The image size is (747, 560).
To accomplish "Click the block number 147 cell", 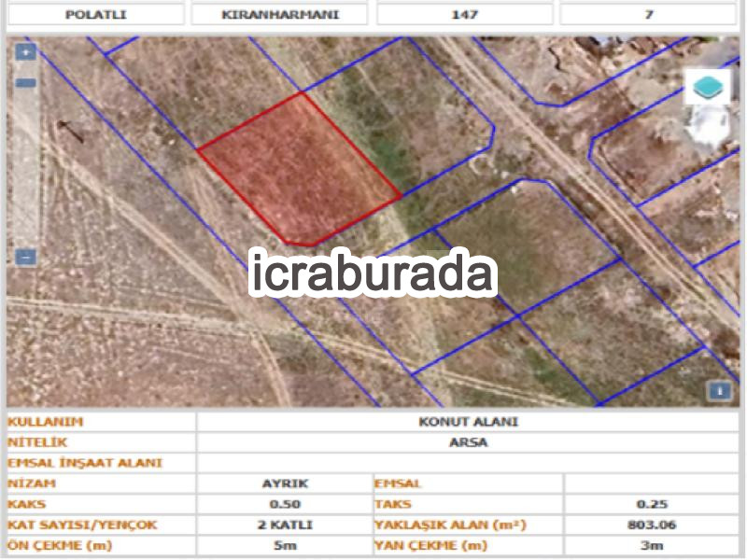I will click(464, 14).
